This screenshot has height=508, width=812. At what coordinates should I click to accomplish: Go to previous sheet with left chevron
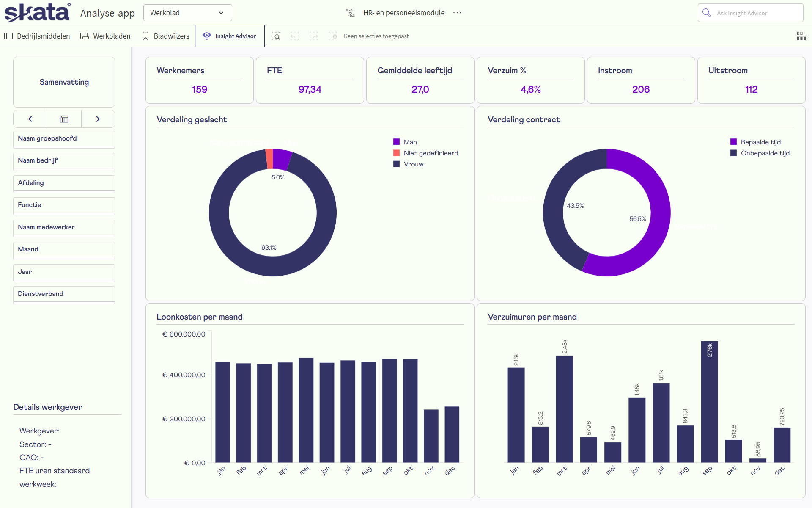(30, 119)
